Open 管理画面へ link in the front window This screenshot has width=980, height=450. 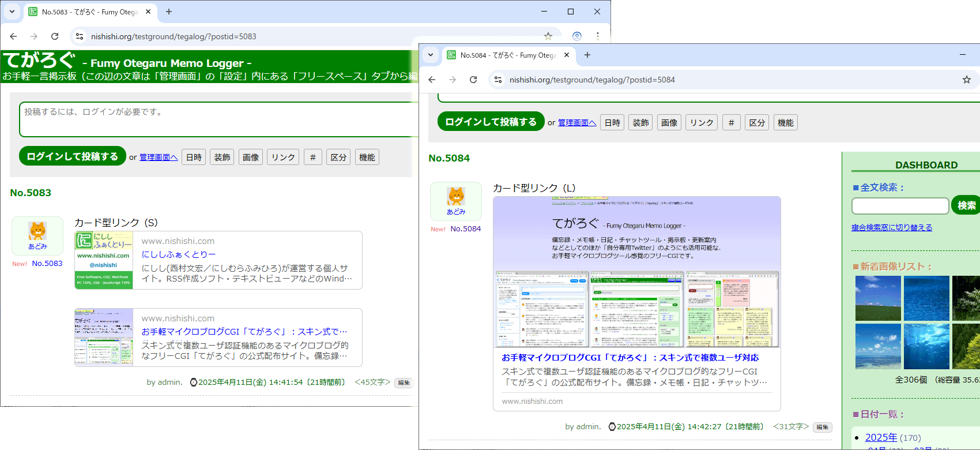point(577,122)
